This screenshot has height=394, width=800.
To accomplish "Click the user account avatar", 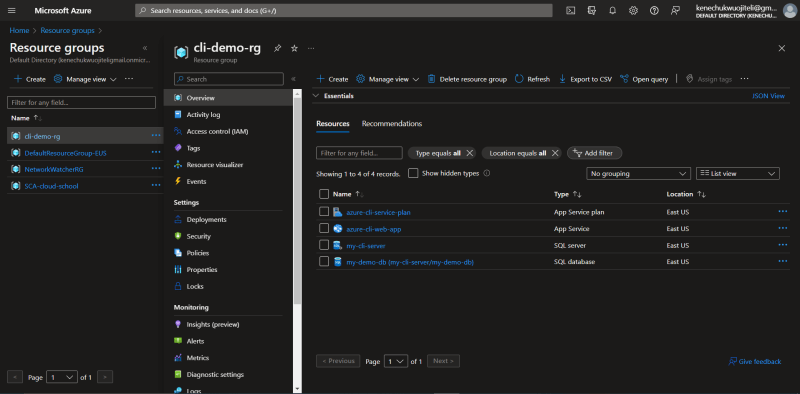I will [x=789, y=11].
